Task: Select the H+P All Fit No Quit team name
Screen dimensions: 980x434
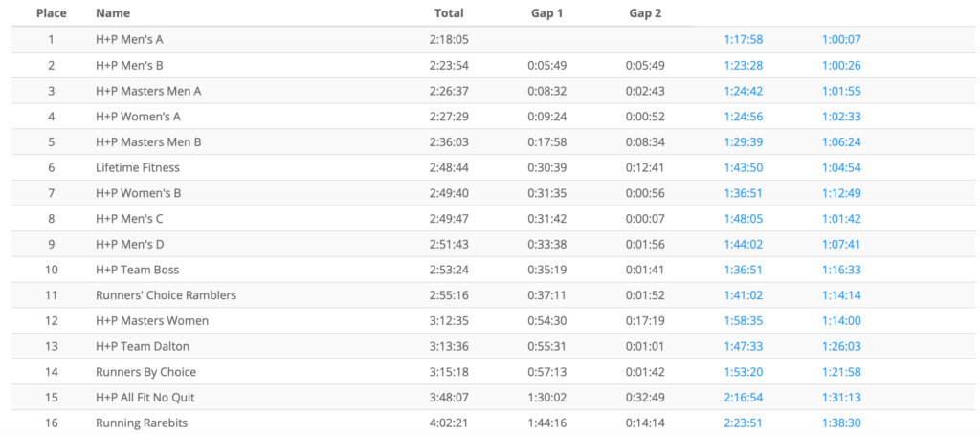Action: point(145,397)
